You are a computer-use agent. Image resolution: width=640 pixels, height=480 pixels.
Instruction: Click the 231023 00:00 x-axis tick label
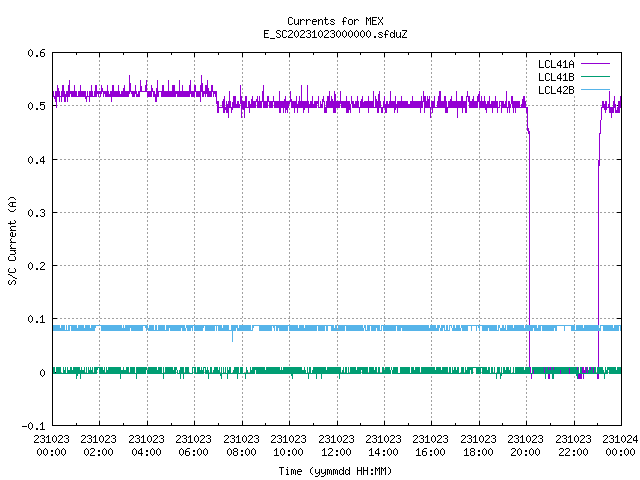51,446
